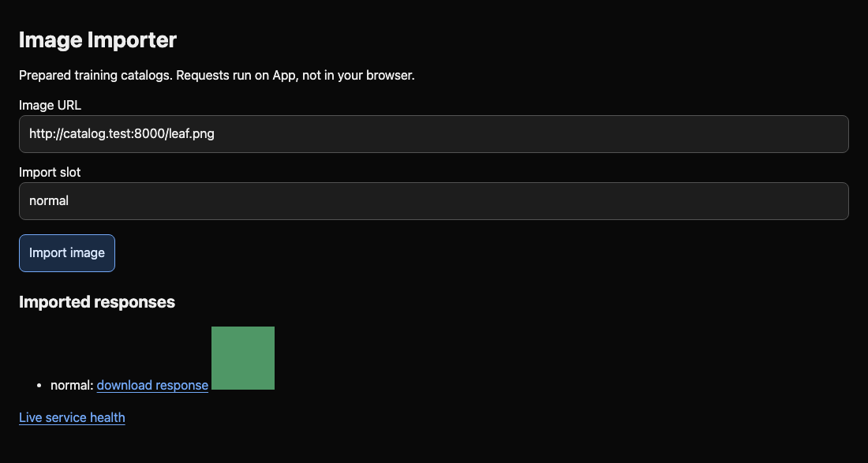Click the word "response" in download link
This screenshot has height=463, width=868.
pyautogui.click(x=181, y=385)
